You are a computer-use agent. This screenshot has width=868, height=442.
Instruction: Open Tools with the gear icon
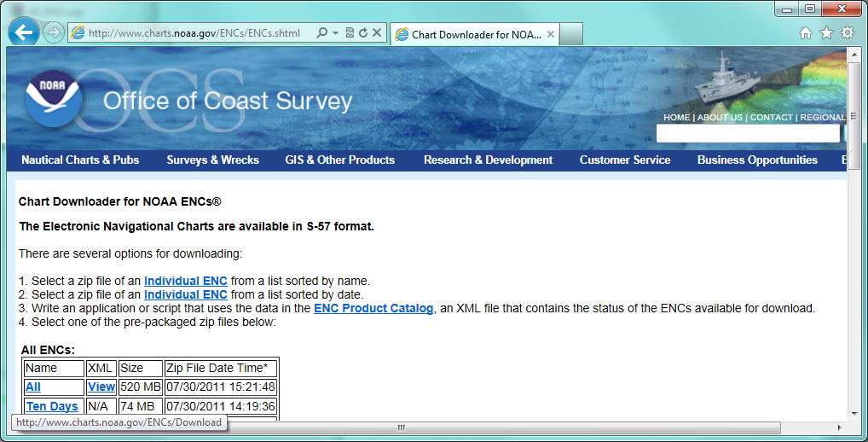[848, 32]
